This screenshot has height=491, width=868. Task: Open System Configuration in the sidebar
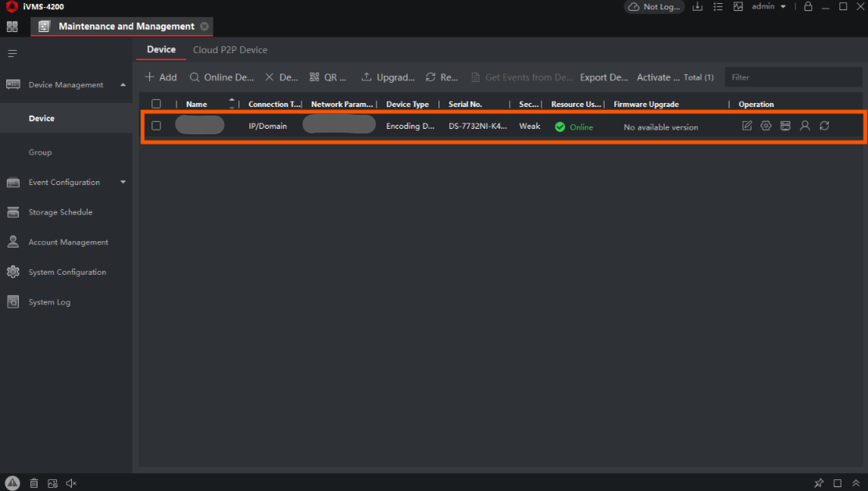(66, 272)
